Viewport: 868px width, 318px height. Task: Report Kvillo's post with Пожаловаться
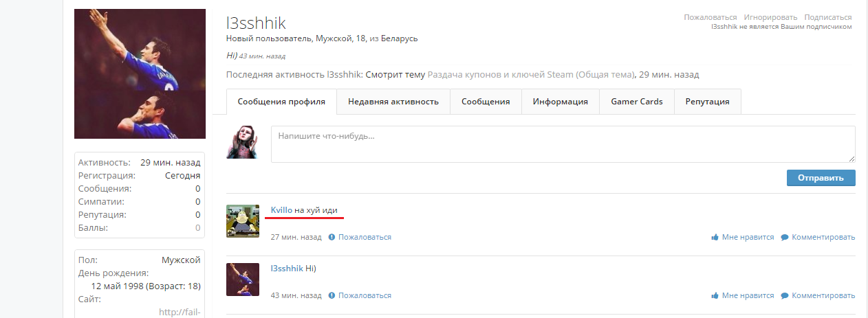pyautogui.click(x=365, y=237)
